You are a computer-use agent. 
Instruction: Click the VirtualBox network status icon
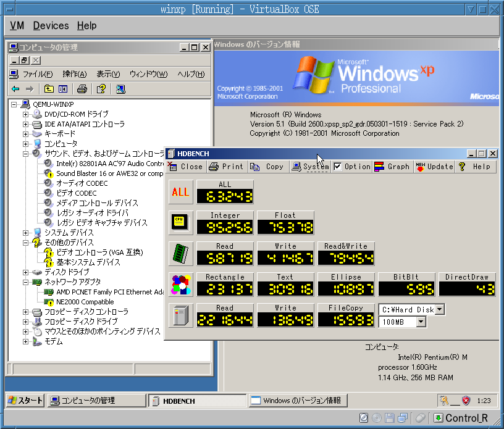(x=403, y=418)
